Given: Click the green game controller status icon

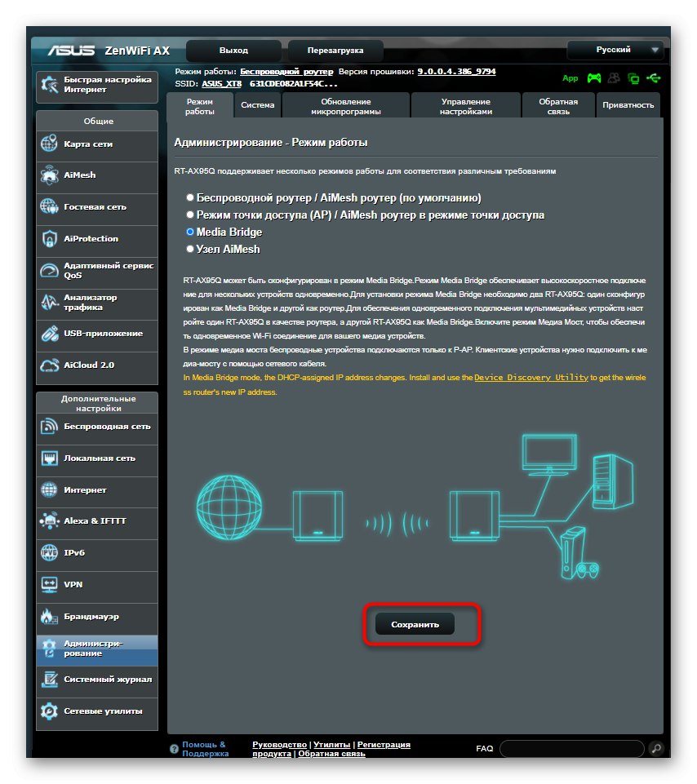Looking at the screenshot, I should 594,78.
